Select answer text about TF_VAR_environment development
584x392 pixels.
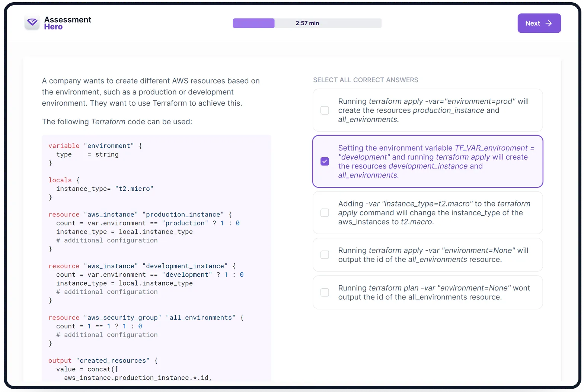[436, 161]
